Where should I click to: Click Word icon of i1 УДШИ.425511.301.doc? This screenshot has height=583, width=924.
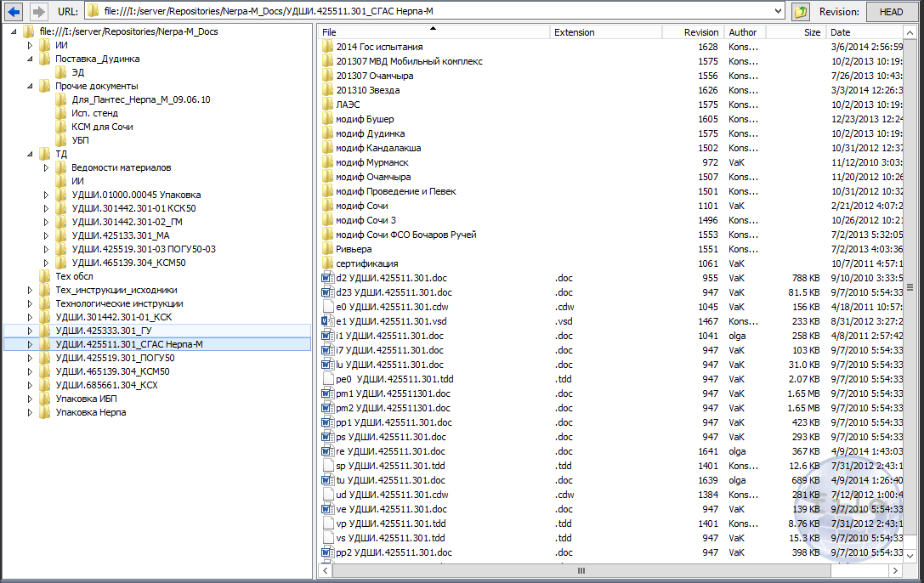328,336
